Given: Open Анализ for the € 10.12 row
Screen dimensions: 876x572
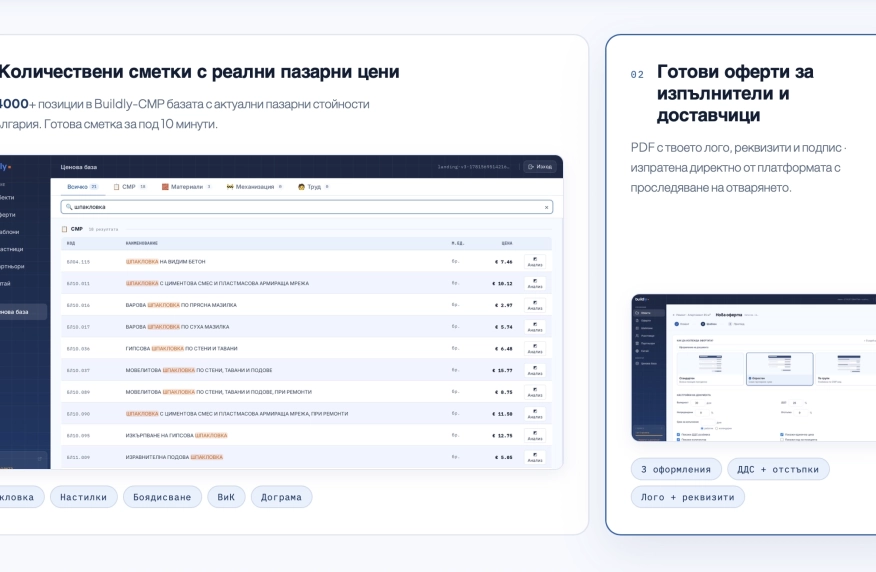Looking at the screenshot, I should [535, 283].
